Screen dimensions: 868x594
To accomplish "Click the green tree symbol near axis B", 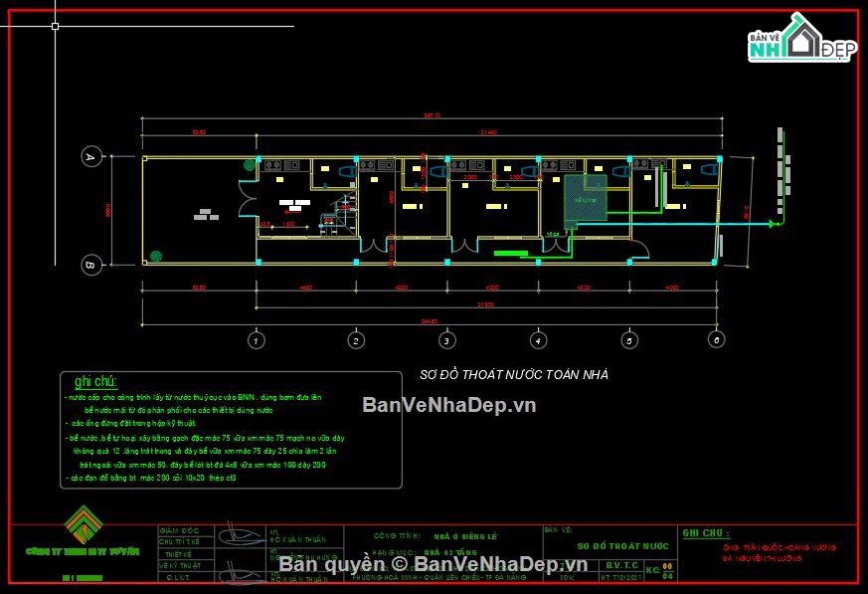I will pyautogui.click(x=155, y=255).
